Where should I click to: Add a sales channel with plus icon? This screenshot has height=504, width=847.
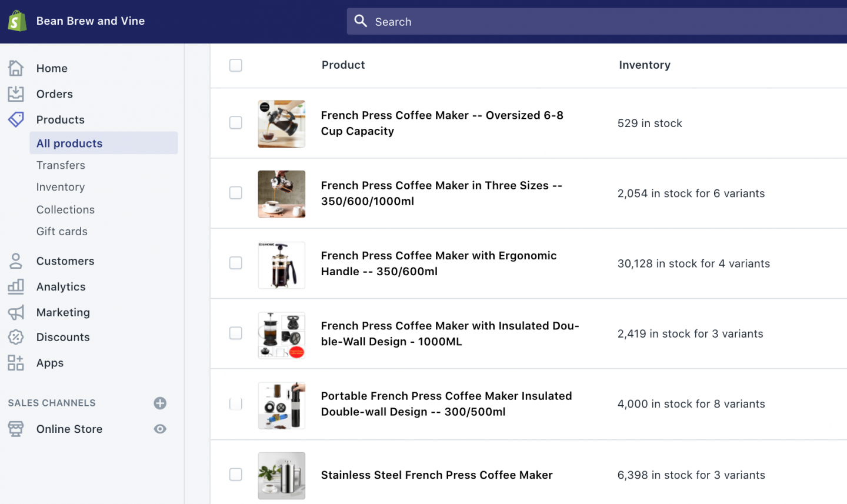(x=160, y=403)
